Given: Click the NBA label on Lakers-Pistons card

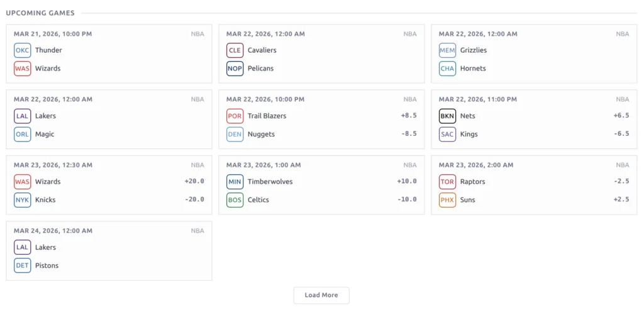Looking at the screenshot, I should [197, 232].
